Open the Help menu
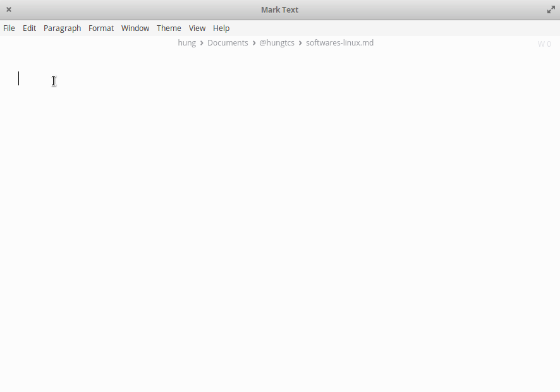 [x=221, y=28]
